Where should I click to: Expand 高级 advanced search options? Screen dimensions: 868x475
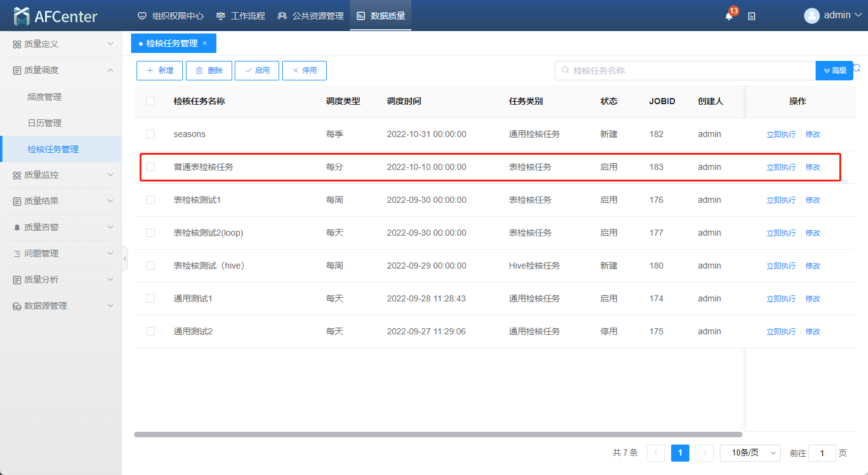click(834, 71)
